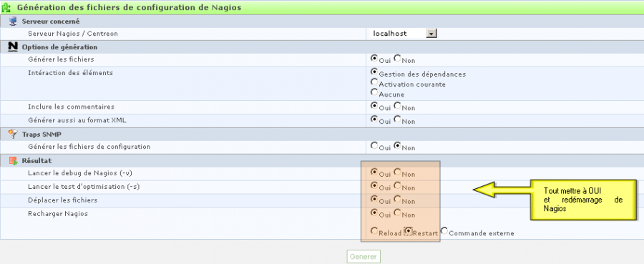Click the Serveur concerné section header text
Screen dimensions: 644x264
click(51, 21)
